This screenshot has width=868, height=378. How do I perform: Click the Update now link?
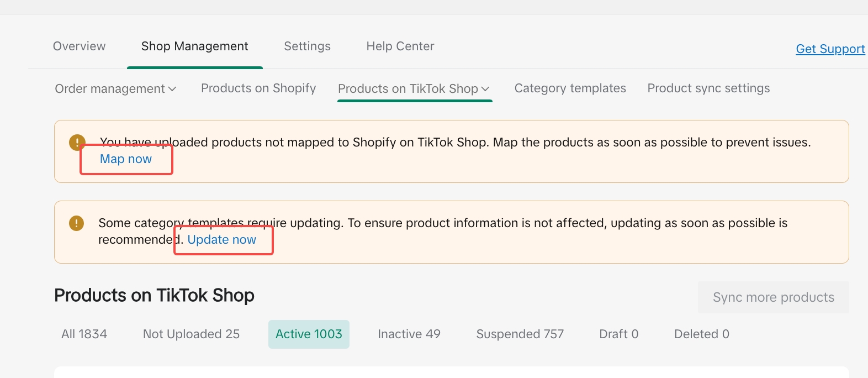221,240
